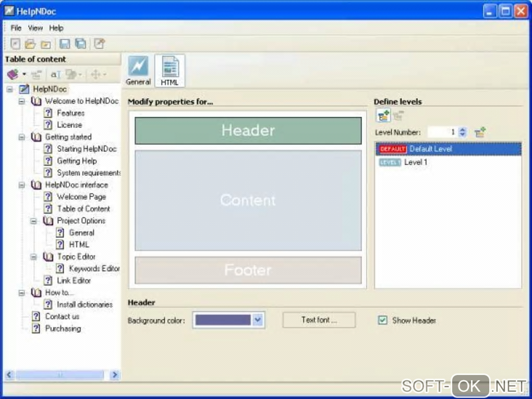532x399 pixels.
Task: Open the File menu
Action: point(16,28)
